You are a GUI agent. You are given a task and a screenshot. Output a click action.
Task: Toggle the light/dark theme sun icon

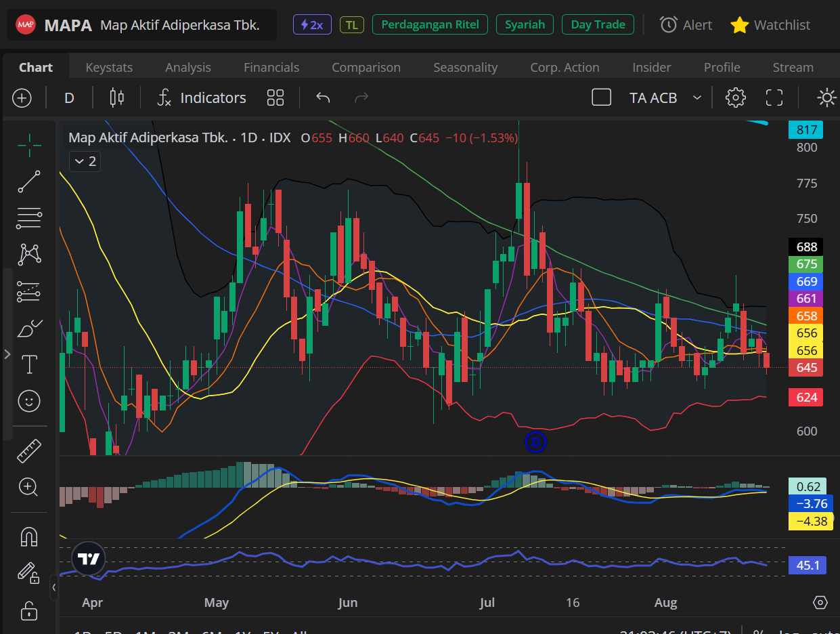point(826,98)
